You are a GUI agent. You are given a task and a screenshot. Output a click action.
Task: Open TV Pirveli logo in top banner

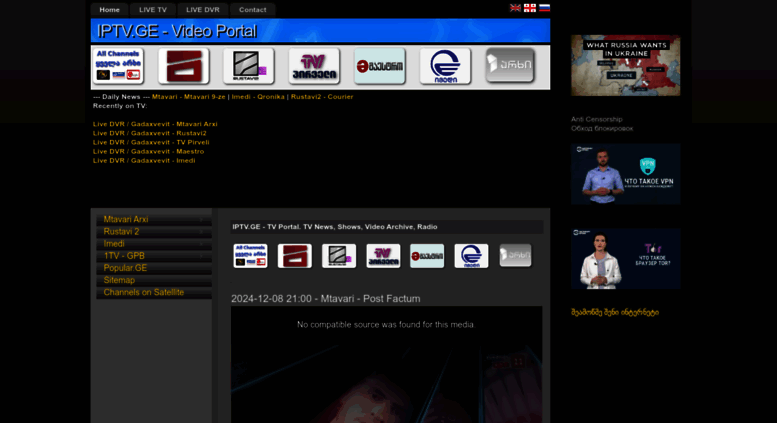pyautogui.click(x=314, y=66)
